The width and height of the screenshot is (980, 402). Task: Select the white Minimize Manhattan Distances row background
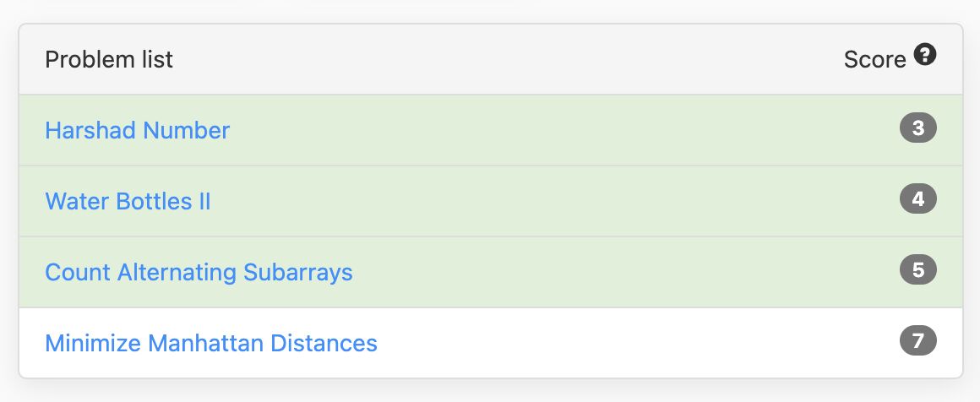pyautogui.click(x=491, y=343)
